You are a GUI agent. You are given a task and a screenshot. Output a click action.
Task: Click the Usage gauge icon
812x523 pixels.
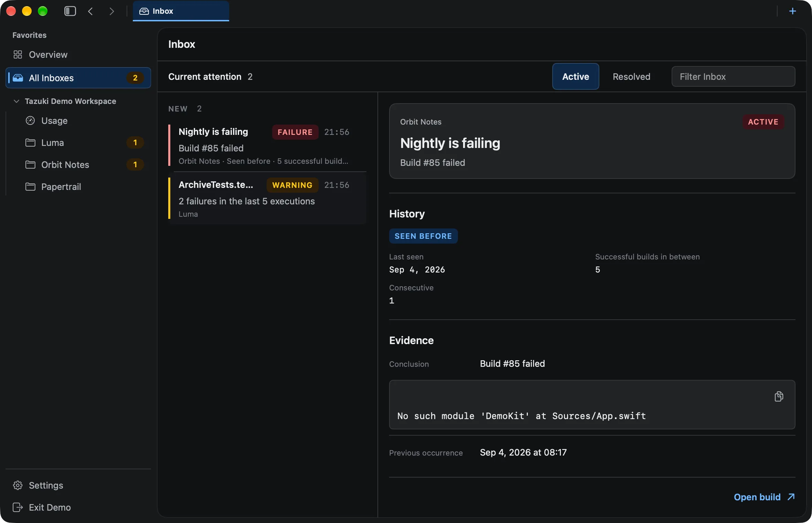point(30,120)
